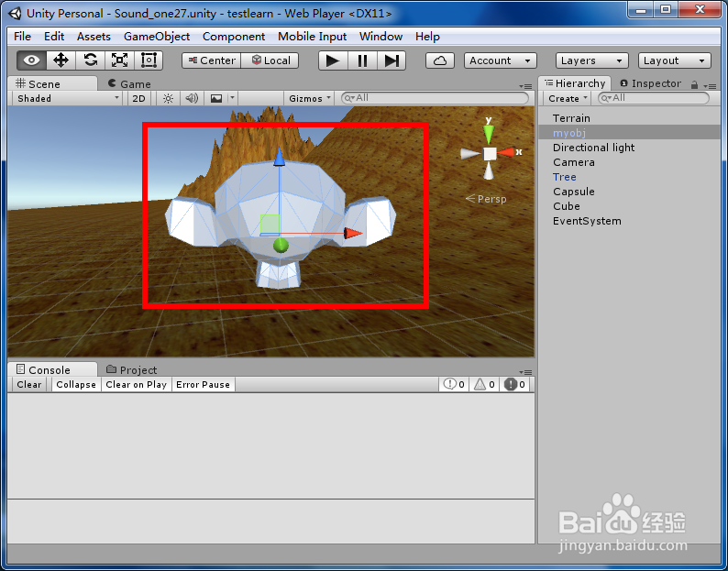This screenshot has width=728, height=571.
Task: Toggle scene effects image icon
Action: pyautogui.click(x=216, y=98)
